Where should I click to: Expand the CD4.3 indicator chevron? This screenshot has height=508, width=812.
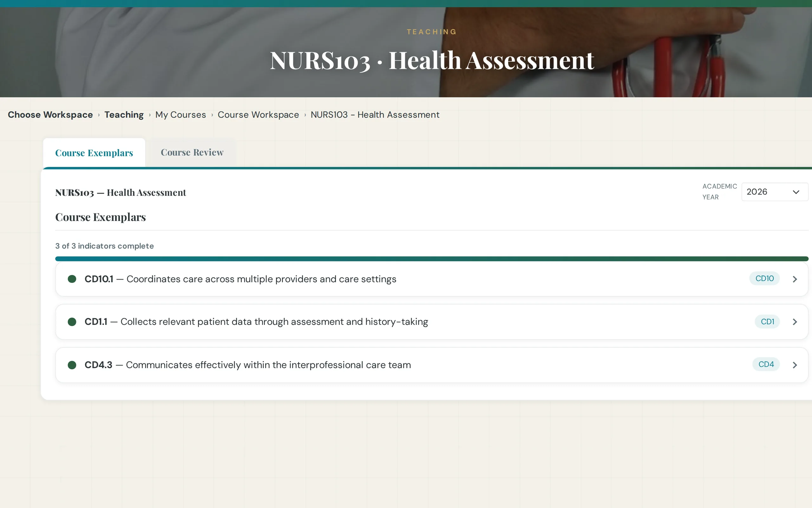[x=795, y=365]
